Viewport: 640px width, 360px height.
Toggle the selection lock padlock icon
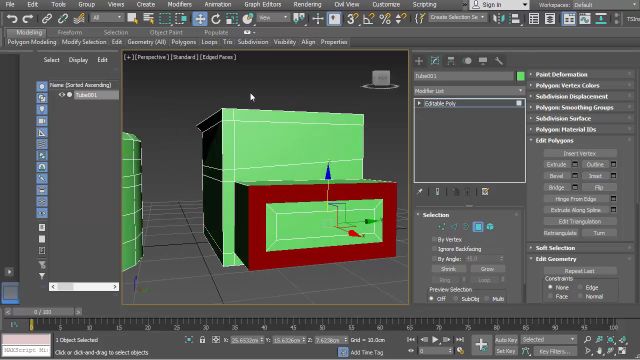pyautogui.click(x=202, y=340)
